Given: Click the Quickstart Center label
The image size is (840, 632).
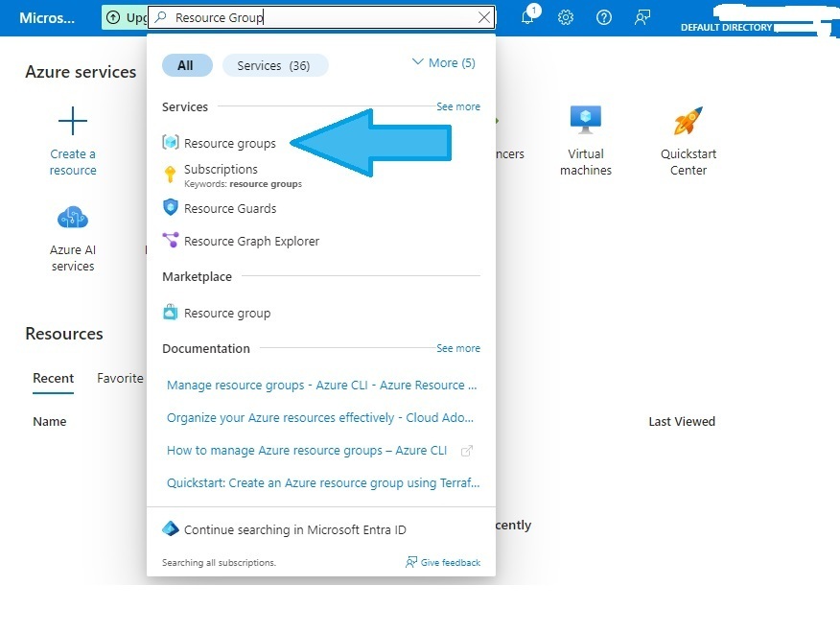Looking at the screenshot, I should coord(688,162).
